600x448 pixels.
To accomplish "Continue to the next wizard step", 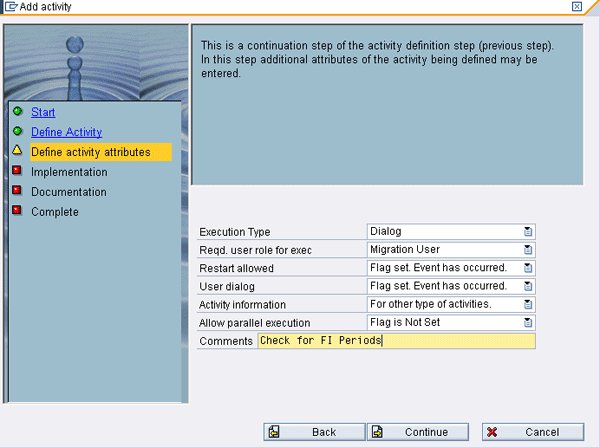I will point(418,432).
